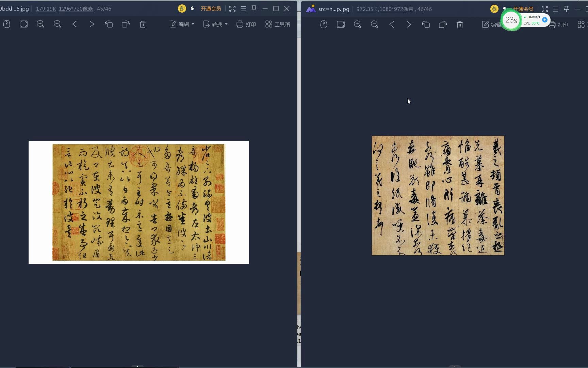Zoom out on the right window image
Viewport: 588px width, 368px height.
pyautogui.click(x=375, y=25)
